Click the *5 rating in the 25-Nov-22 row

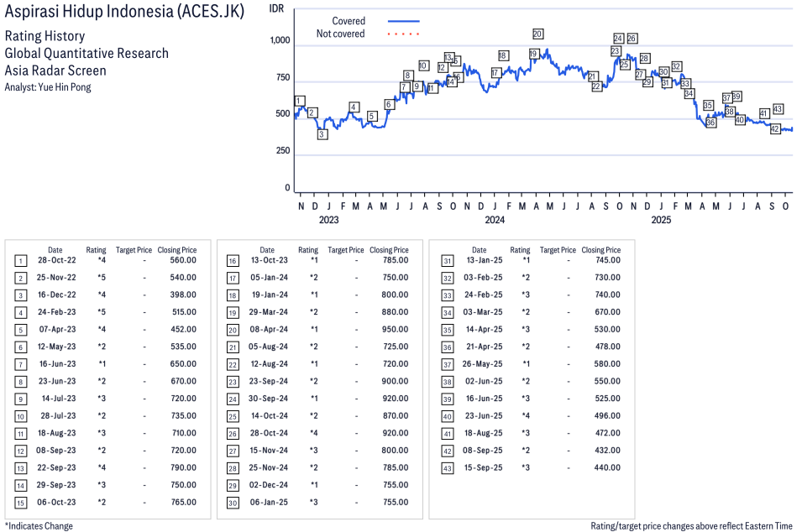[101, 277]
